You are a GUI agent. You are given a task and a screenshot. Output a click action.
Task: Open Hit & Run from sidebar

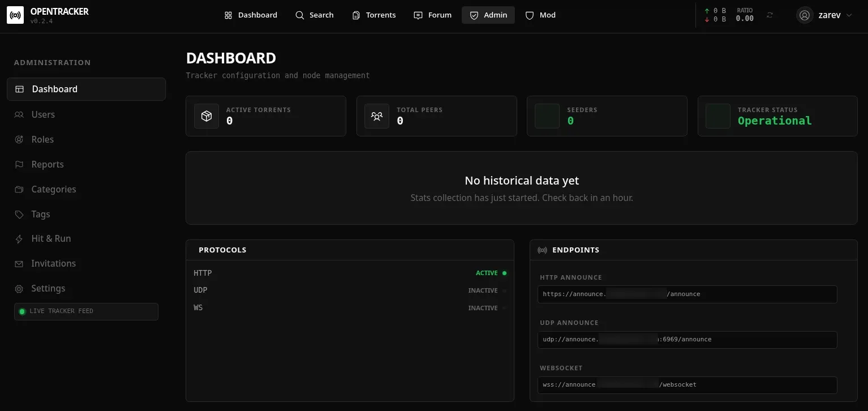(51, 239)
